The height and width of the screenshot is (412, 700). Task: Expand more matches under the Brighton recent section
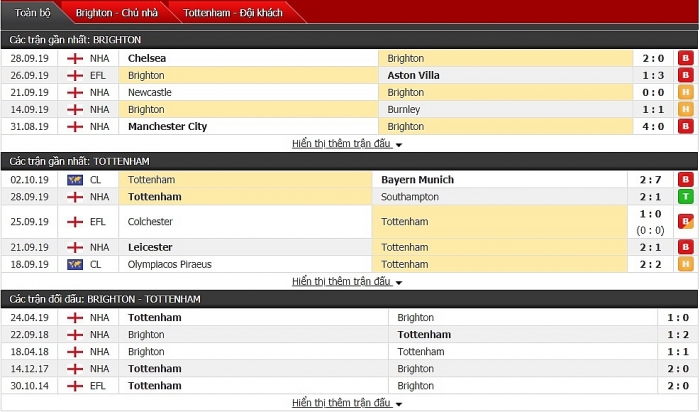347,144
